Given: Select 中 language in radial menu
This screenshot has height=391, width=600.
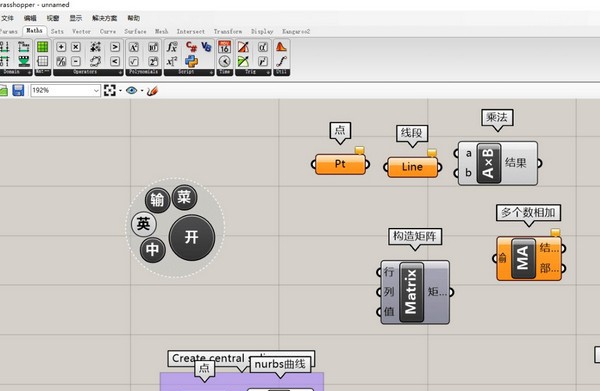Looking at the screenshot, I should pyautogui.click(x=153, y=250).
